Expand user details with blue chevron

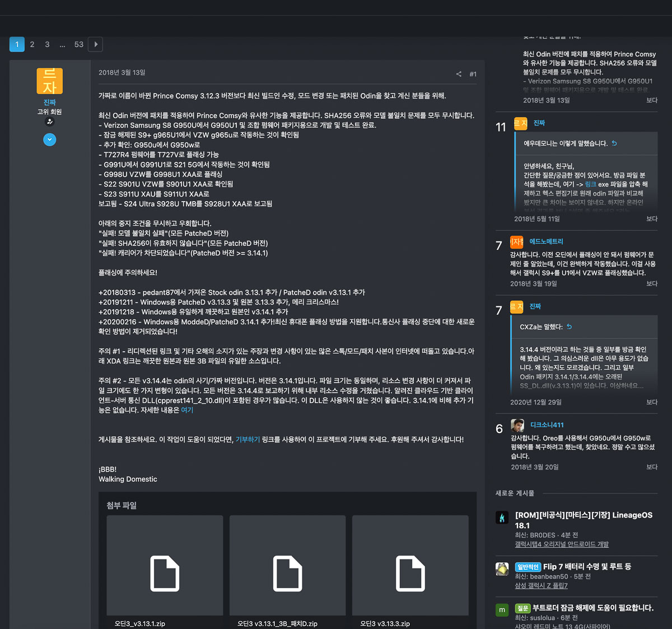click(50, 139)
